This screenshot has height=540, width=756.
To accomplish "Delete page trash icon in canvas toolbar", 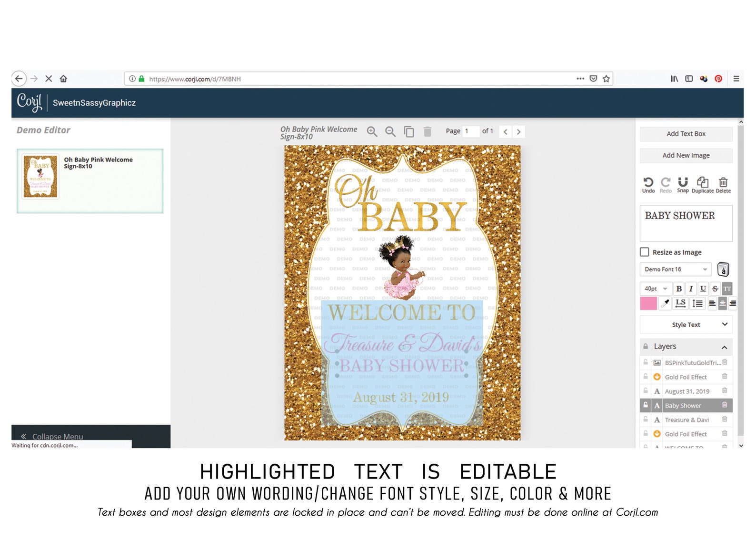I will pos(428,131).
